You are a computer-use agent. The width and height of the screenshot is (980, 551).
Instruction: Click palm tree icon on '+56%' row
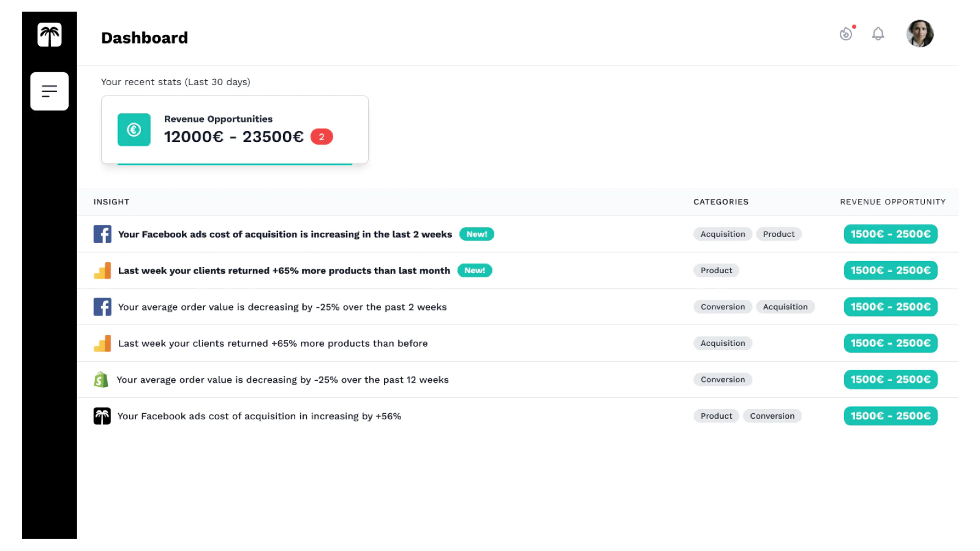(x=102, y=416)
